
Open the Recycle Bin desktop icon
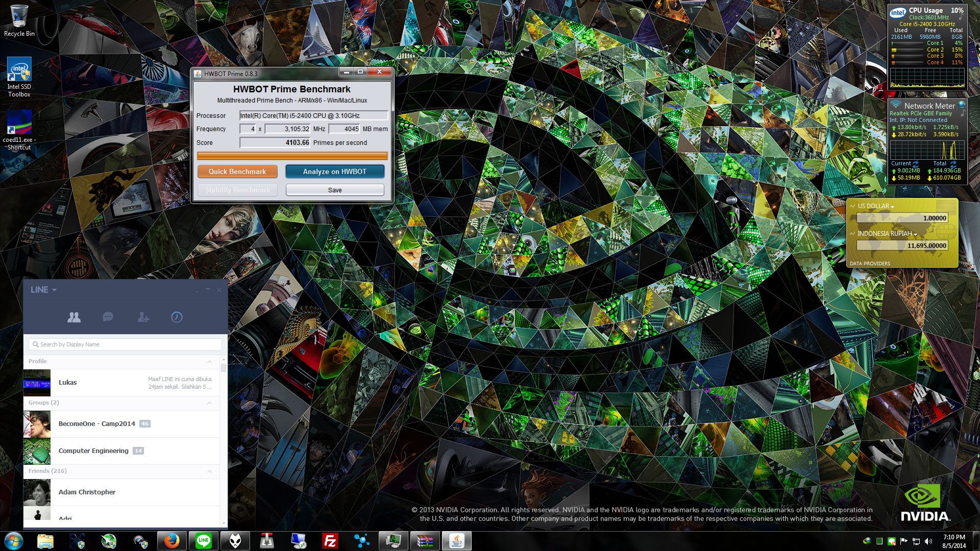(x=19, y=20)
